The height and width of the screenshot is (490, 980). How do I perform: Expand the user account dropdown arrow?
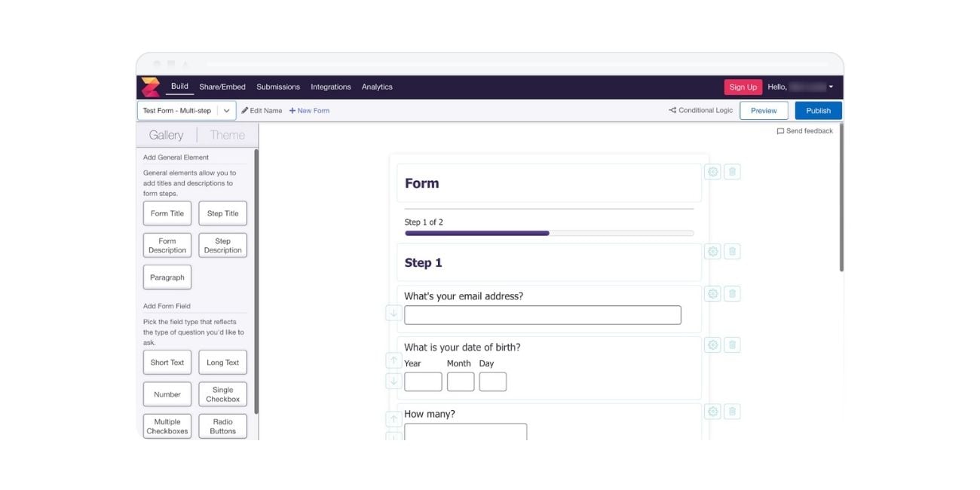point(831,87)
